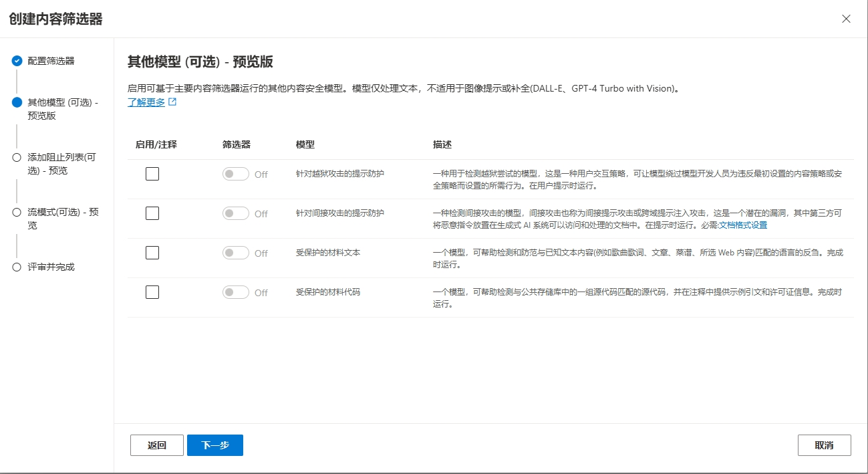Enable checkbox for 针对越狱攻击的提示防护
Image resolution: width=868 pixels, height=474 pixels.
[x=152, y=174]
